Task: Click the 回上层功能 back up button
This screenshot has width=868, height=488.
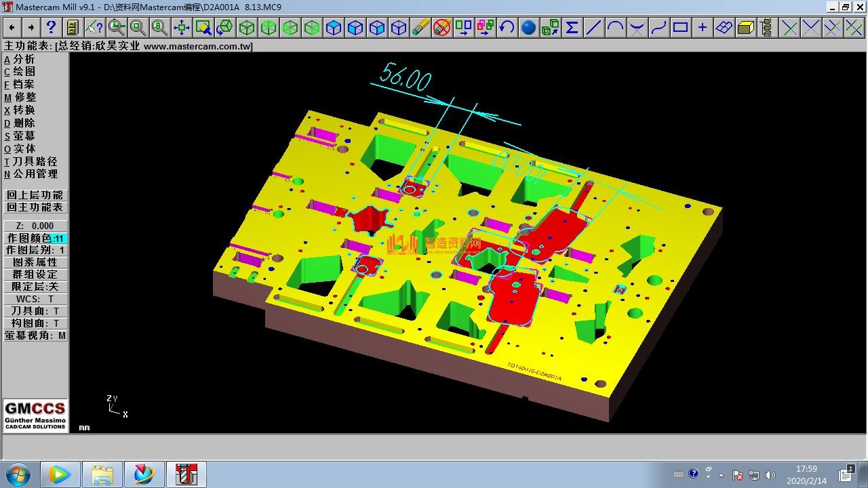Action: point(35,195)
